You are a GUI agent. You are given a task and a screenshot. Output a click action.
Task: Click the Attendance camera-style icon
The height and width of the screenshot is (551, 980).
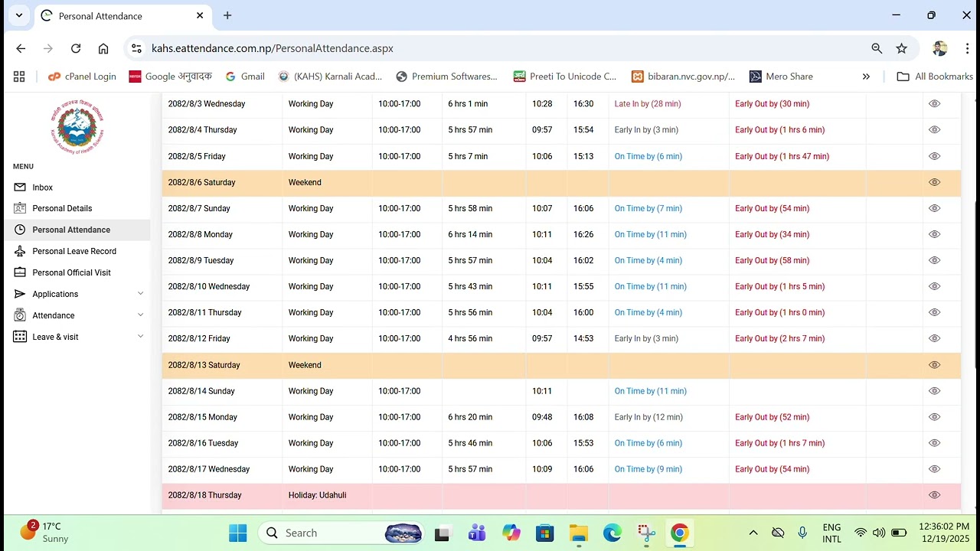(20, 315)
